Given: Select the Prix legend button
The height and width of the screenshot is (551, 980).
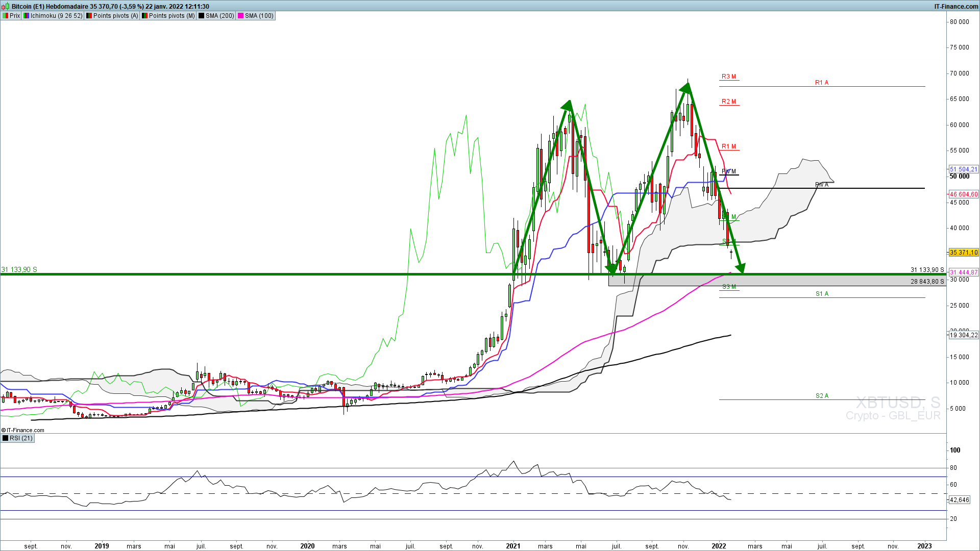Looking at the screenshot, I should point(11,16).
